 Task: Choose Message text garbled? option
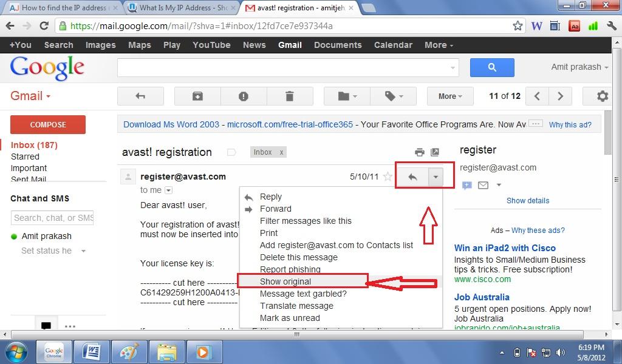click(303, 294)
